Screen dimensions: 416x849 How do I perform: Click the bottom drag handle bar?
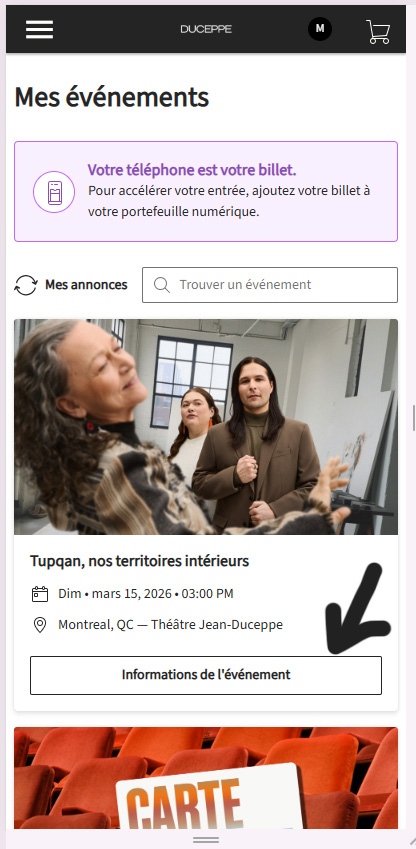pos(206,840)
